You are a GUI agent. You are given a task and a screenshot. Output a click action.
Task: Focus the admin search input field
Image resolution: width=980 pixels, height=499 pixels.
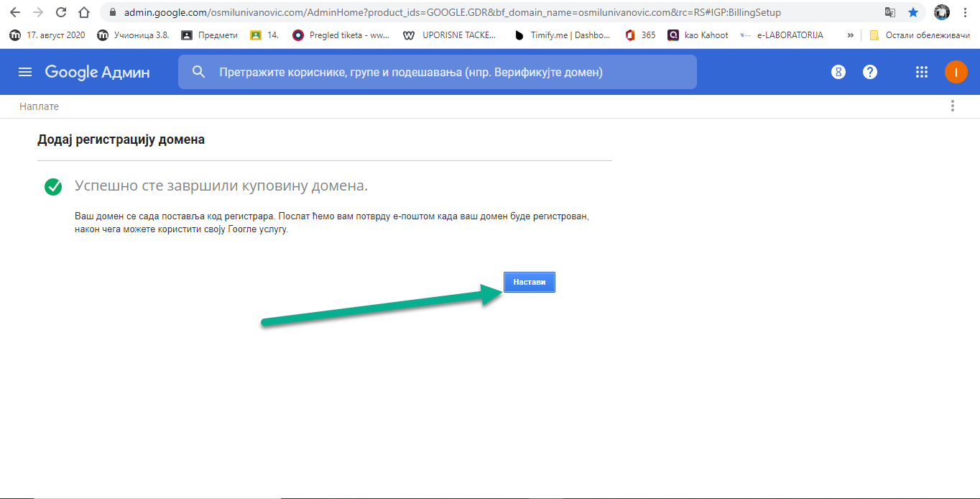(x=445, y=72)
